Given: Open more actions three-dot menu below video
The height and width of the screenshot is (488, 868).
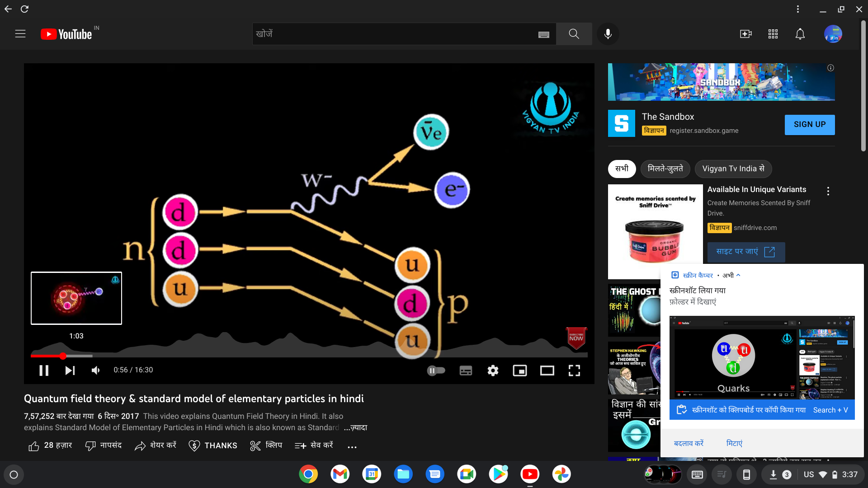Looking at the screenshot, I should [x=352, y=446].
